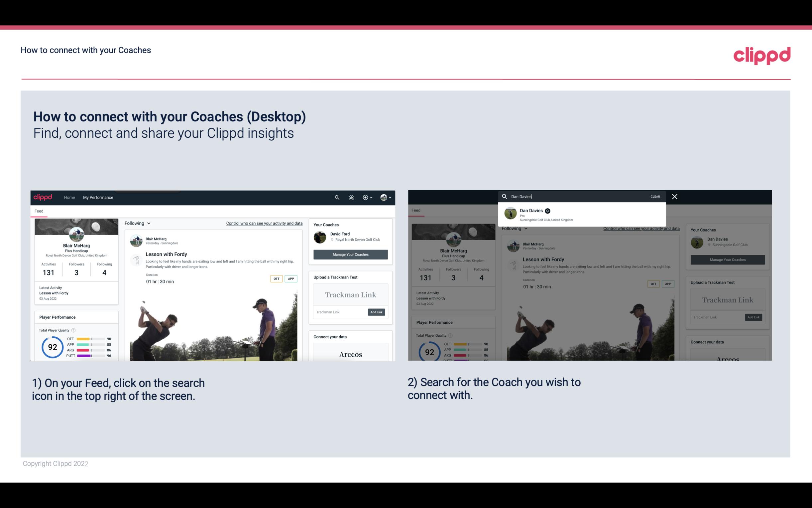This screenshot has height=508, width=812.
Task: Click the Trackman Link input field
Action: click(x=338, y=312)
